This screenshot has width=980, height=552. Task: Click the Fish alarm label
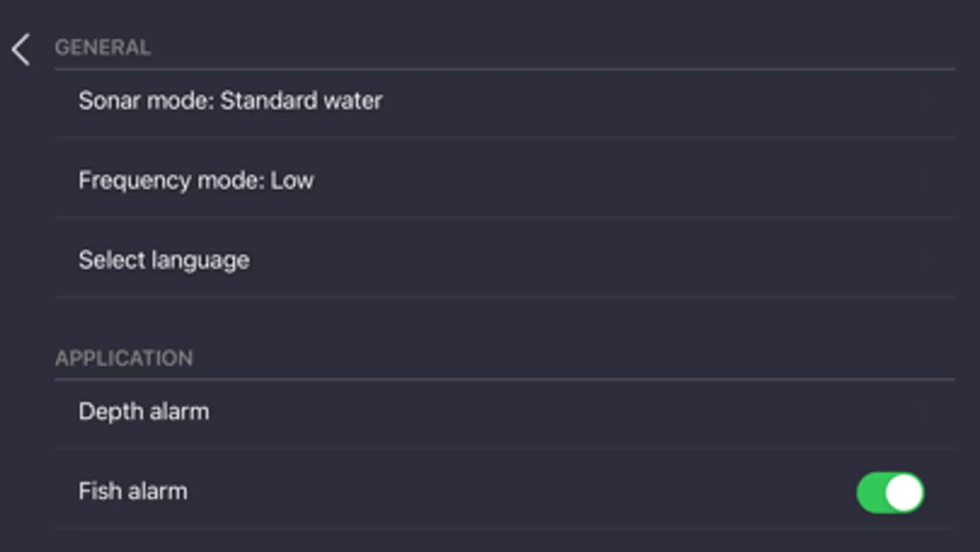133,491
